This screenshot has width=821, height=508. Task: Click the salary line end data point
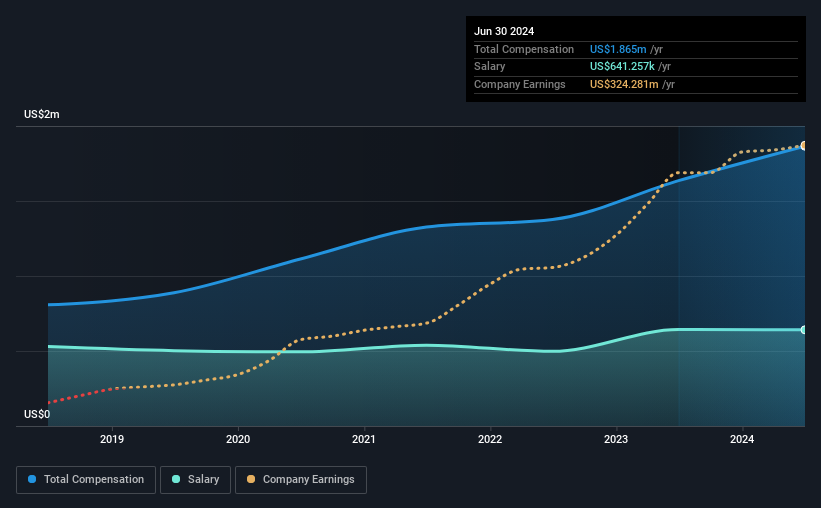click(804, 330)
